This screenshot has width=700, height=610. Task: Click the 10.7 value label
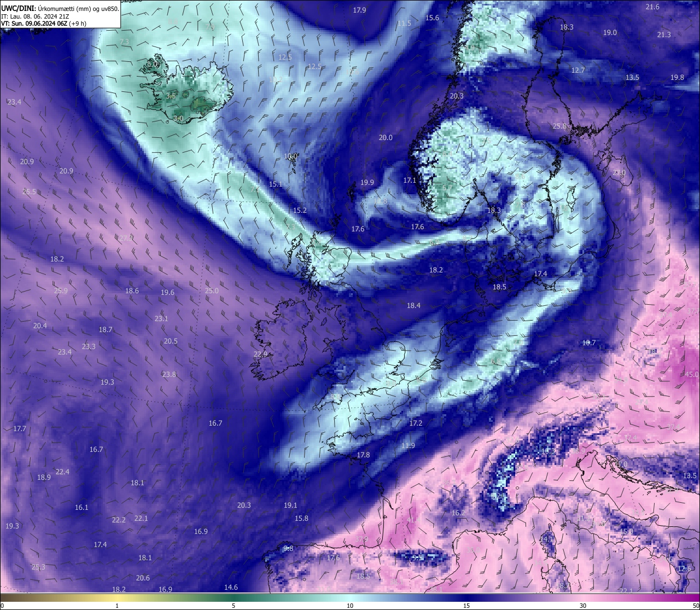[588, 343]
